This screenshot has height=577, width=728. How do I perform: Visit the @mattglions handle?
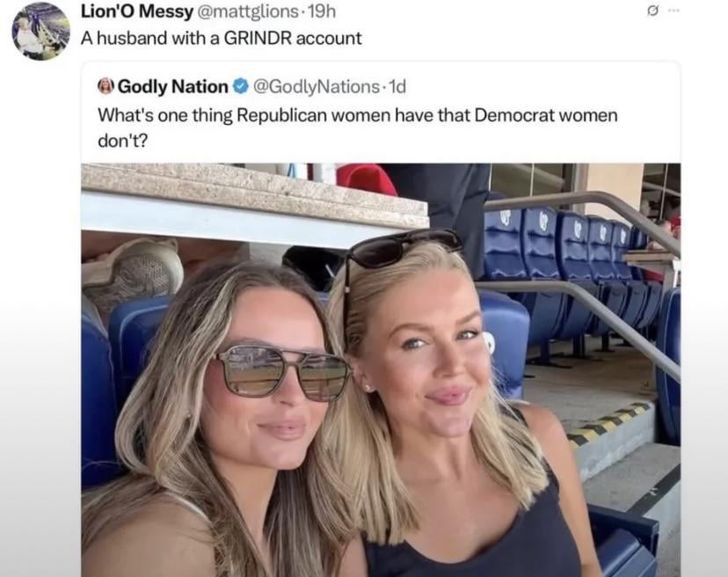pyautogui.click(x=249, y=11)
